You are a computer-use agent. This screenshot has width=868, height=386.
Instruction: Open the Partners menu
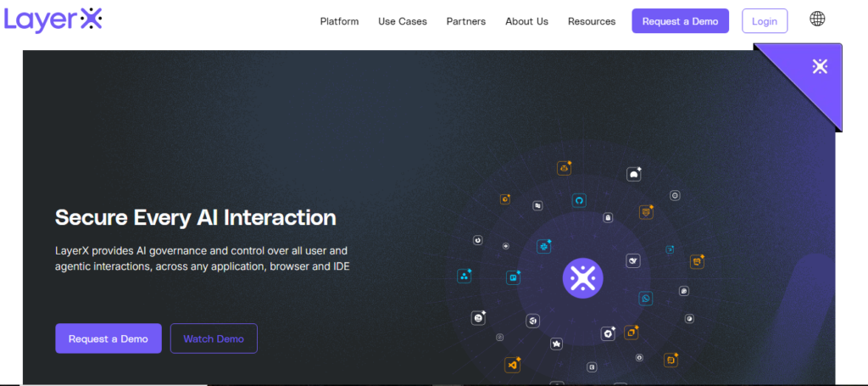[466, 21]
